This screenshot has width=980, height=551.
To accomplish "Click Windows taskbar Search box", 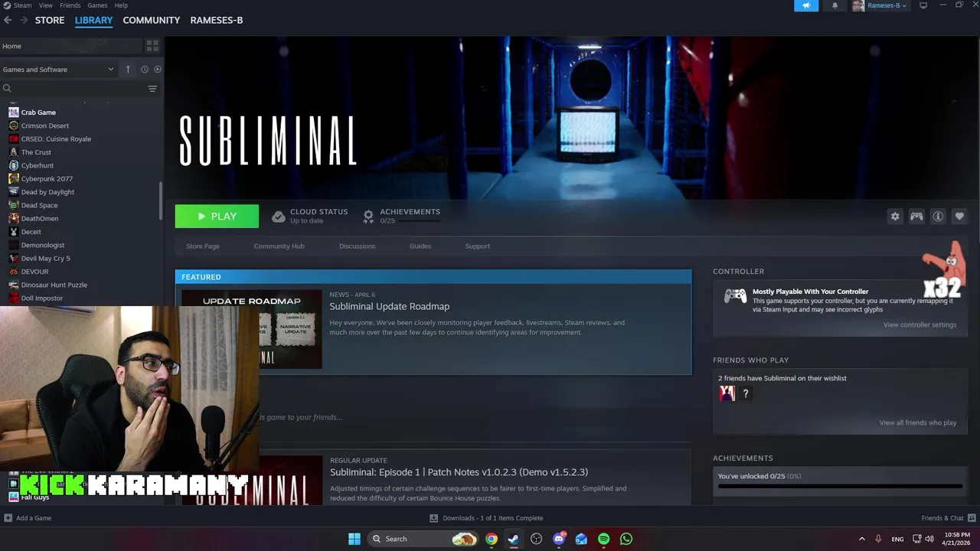I will click(423, 539).
